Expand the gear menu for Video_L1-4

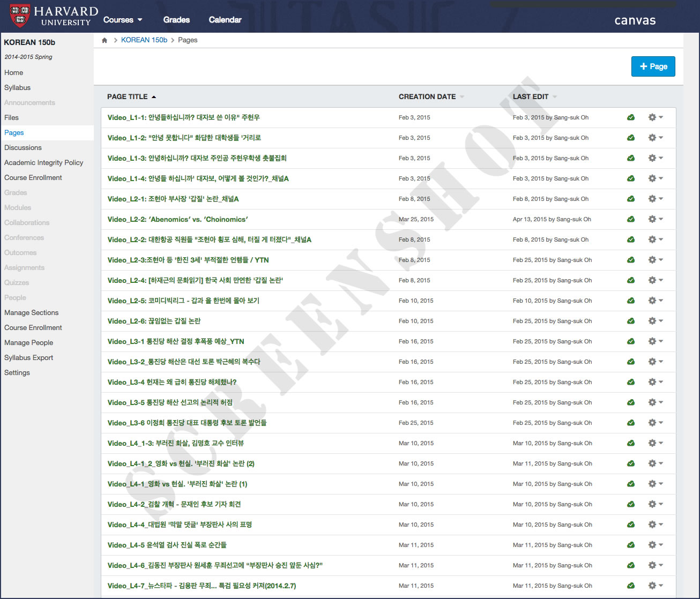click(x=656, y=178)
